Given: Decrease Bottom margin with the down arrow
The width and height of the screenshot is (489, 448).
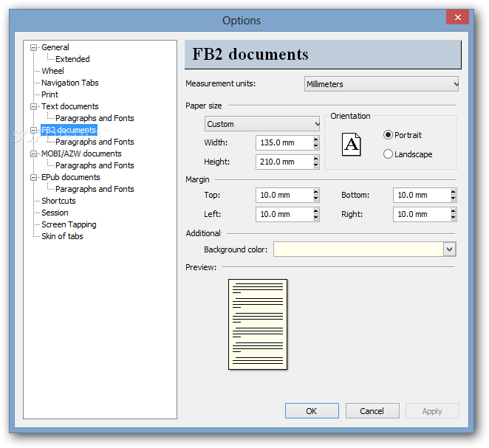Looking at the screenshot, I should click(x=453, y=199).
